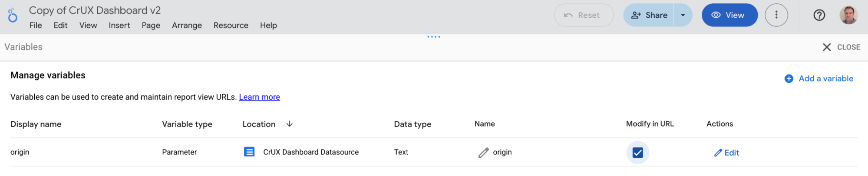Open the Arrange menu
The image size is (868, 176).
coord(187,26)
